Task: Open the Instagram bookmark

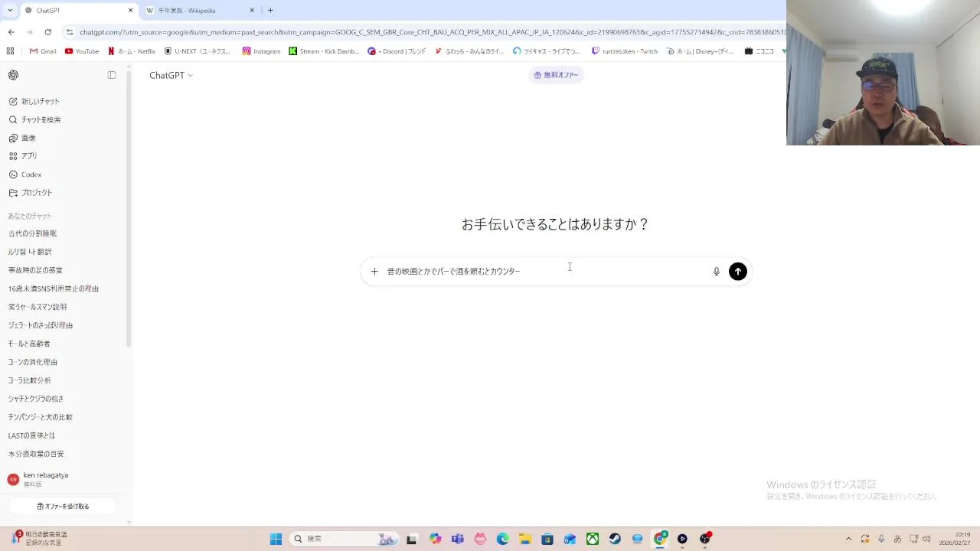Action: tap(261, 51)
